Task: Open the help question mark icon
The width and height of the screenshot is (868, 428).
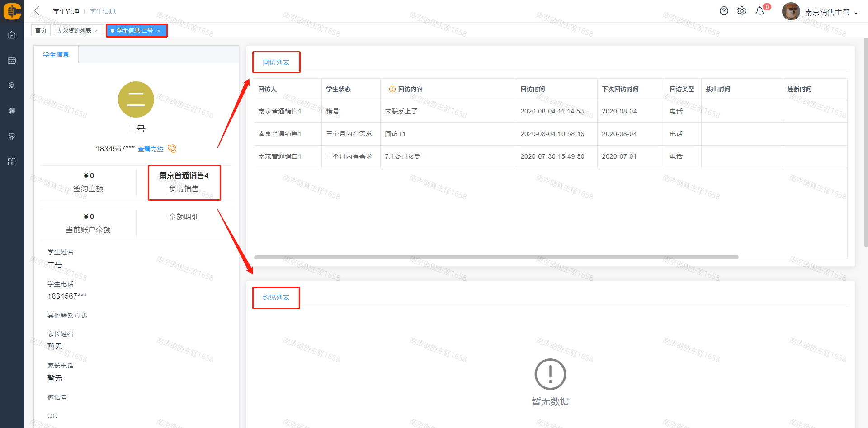Action: click(x=724, y=11)
